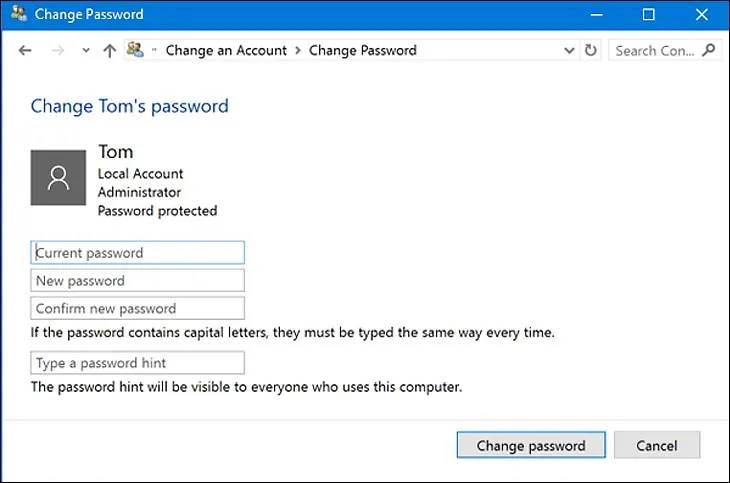Click the Refresh address bar icon
Viewport: 730px width, 483px height.
tap(591, 50)
